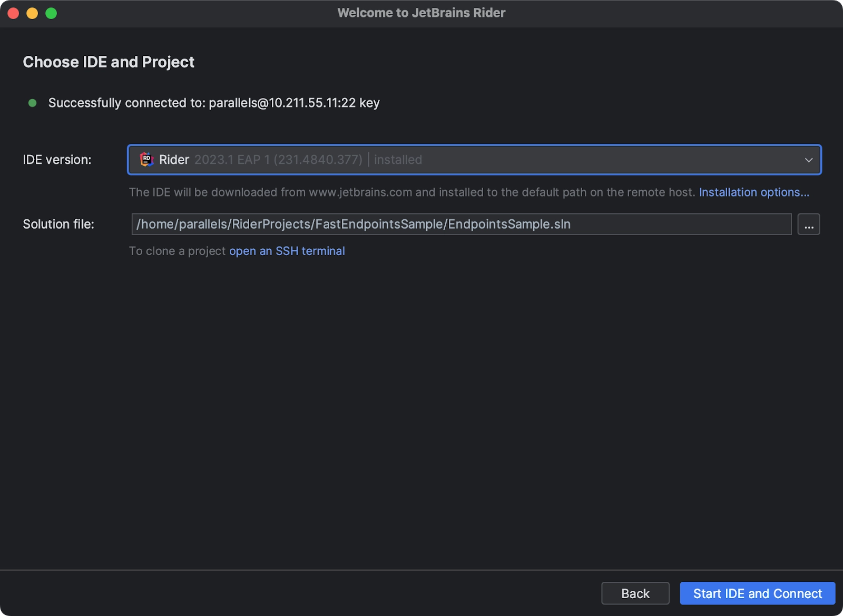Browse for solution file with ellipsis button

pyautogui.click(x=809, y=224)
